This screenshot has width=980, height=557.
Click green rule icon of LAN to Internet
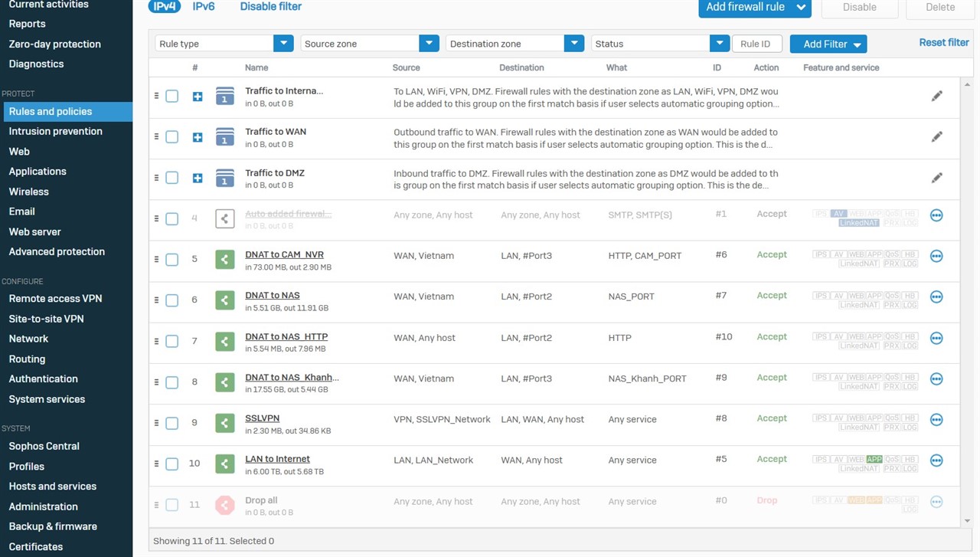[x=224, y=464]
